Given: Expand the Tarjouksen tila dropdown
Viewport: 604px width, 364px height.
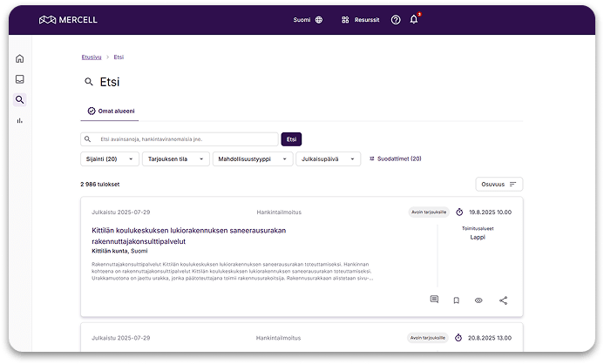Looking at the screenshot, I should tap(176, 158).
